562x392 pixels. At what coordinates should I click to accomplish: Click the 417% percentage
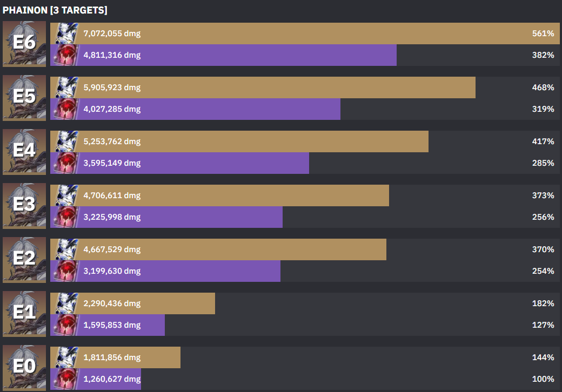pos(544,141)
